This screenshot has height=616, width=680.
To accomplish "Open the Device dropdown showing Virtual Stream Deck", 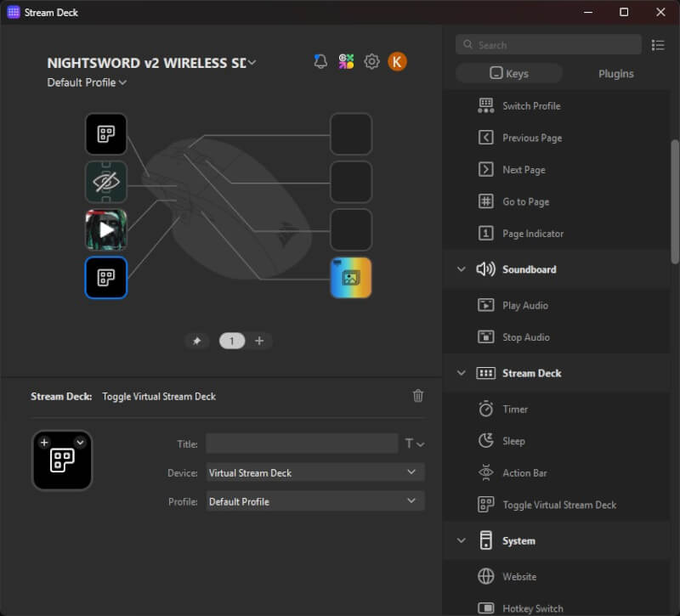I will pyautogui.click(x=315, y=472).
